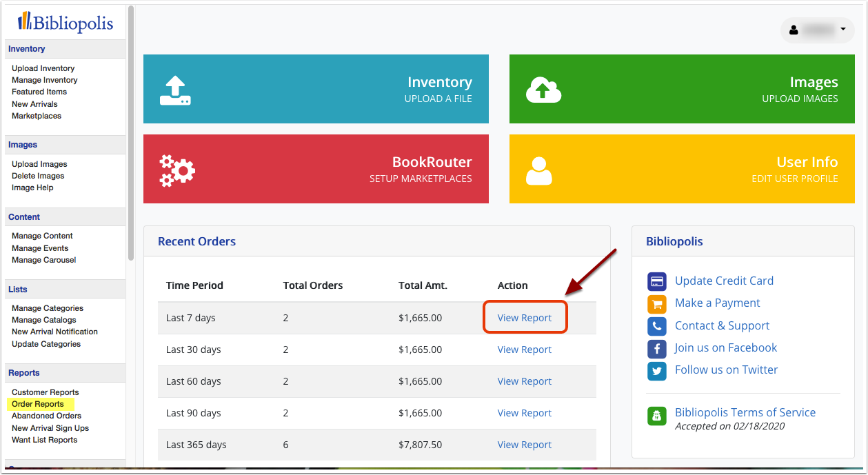Screen dimensions: 868x475
Task: Click the $7,807.50 total amount
Action: click(420, 445)
